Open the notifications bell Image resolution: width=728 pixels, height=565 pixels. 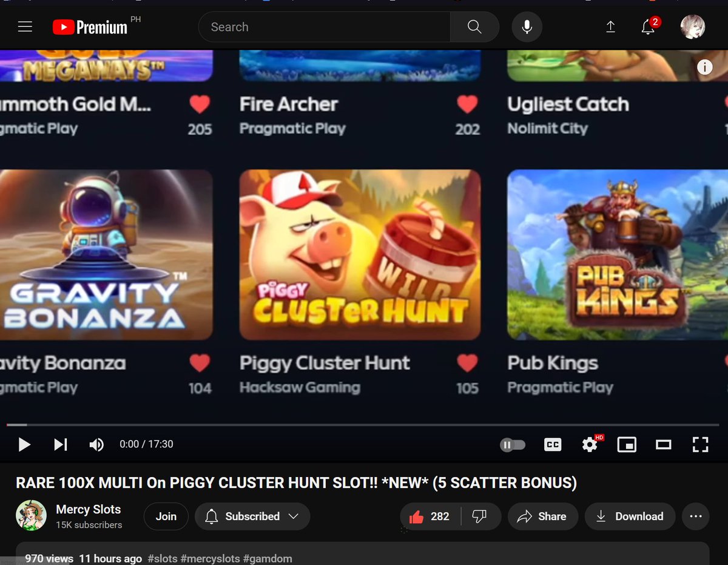[648, 27]
